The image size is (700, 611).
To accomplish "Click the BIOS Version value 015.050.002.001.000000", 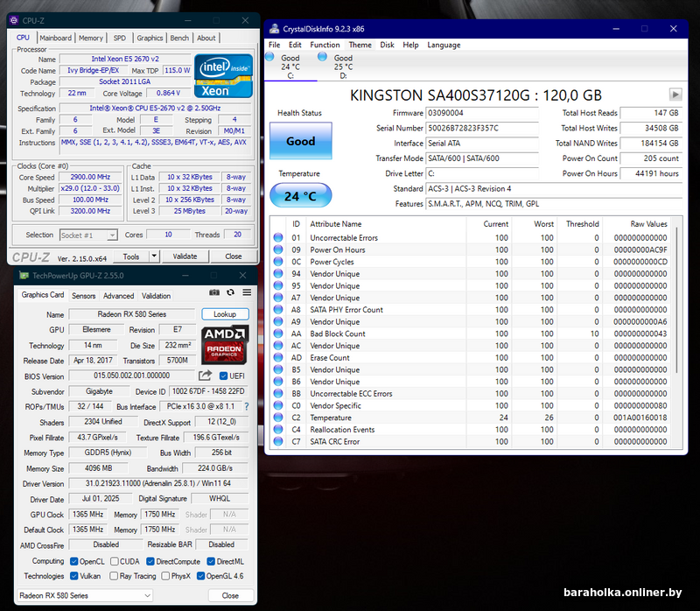I will click(x=132, y=376).
